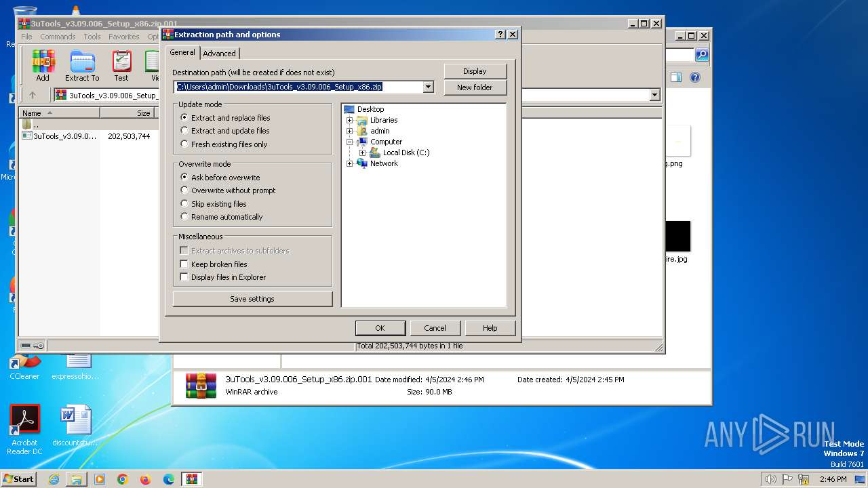The height and width of the screenshot is (488, 868).
Task: Select Rename automatically option
Action: pyautogui.click(x=222, y=217)
